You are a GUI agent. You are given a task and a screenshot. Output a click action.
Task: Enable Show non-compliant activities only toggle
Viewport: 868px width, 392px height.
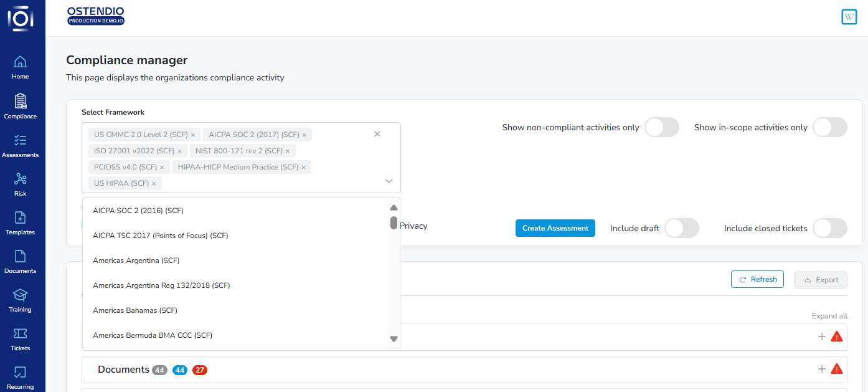(x=661, y=127)
